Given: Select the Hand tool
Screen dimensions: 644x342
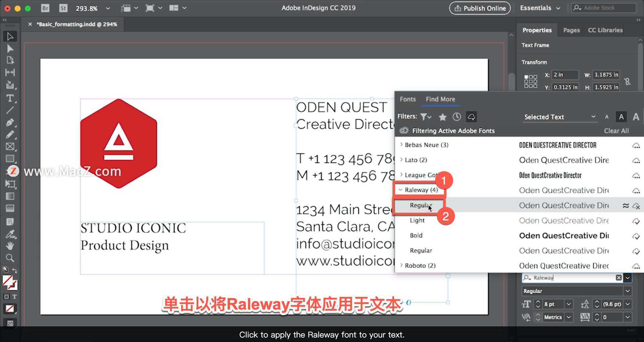Looking at the screenshot, I should click(x=10, y=246).
